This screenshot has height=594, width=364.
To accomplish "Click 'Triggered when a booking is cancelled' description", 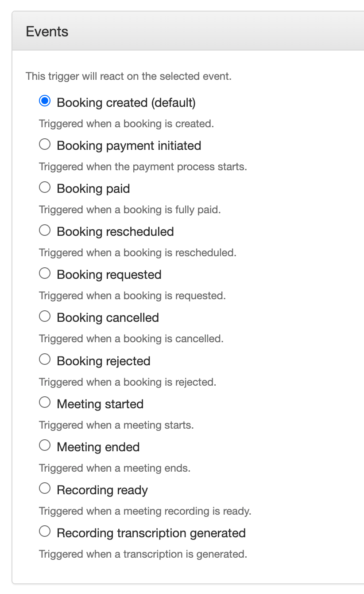I will (x=131, y=339).
